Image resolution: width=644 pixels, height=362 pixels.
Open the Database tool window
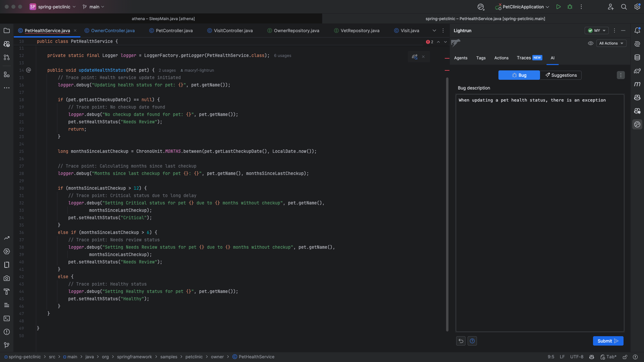coord(637,57)
